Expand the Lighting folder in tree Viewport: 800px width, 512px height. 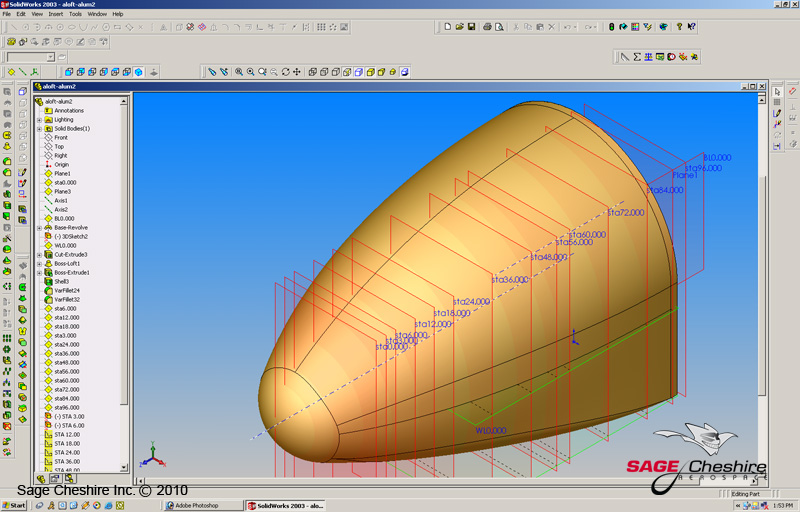tap(39, 120)
